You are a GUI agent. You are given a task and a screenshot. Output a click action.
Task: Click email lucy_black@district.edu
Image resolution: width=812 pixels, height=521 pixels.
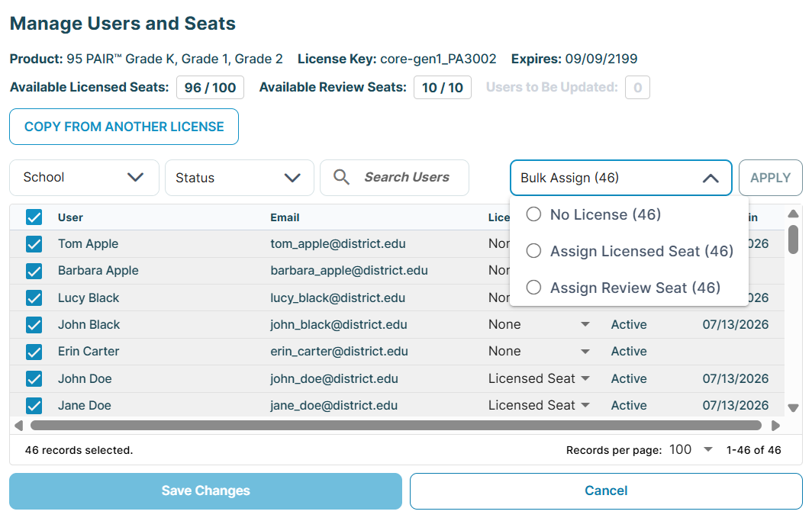[337, 298]
